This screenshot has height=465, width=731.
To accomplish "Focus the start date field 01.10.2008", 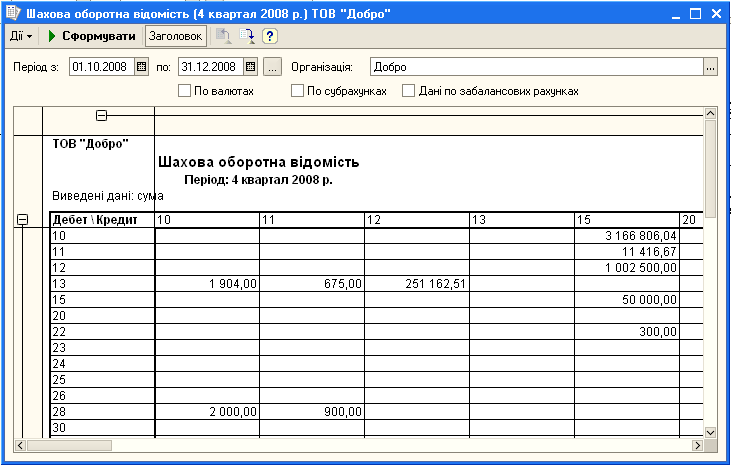I will pyautogui.click(x=102, y=67).
